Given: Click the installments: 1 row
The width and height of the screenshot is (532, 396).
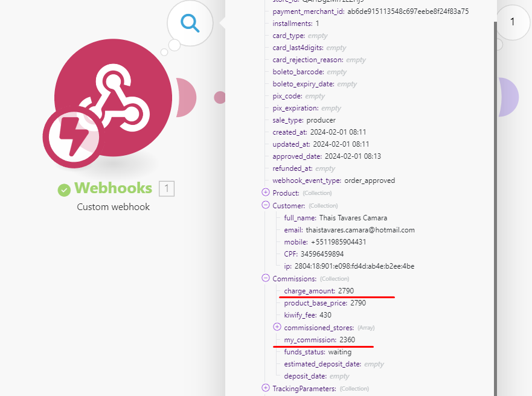Looking at the screenshot, I should [296, 24].
